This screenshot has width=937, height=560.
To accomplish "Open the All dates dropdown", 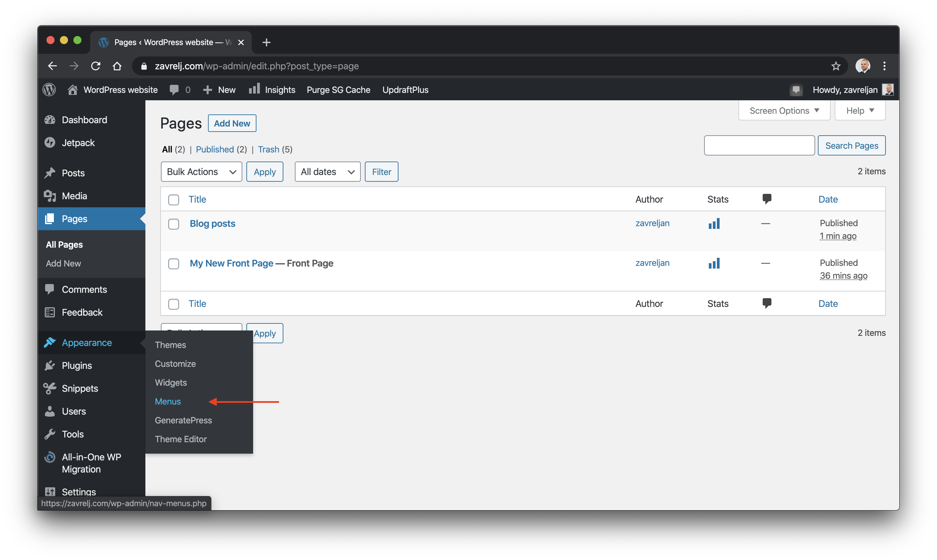I will click(x=327, y=172).
